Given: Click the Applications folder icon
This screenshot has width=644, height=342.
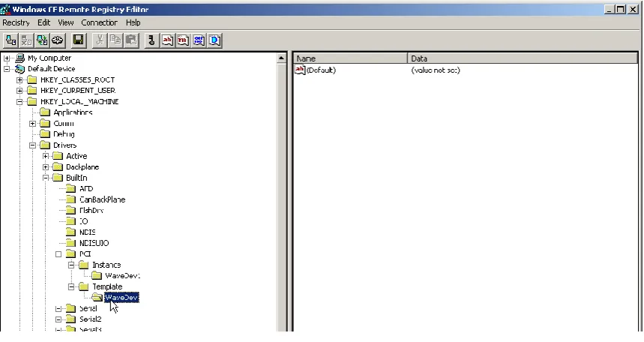Looking at the screenshot, I should (x=45, y=112).
